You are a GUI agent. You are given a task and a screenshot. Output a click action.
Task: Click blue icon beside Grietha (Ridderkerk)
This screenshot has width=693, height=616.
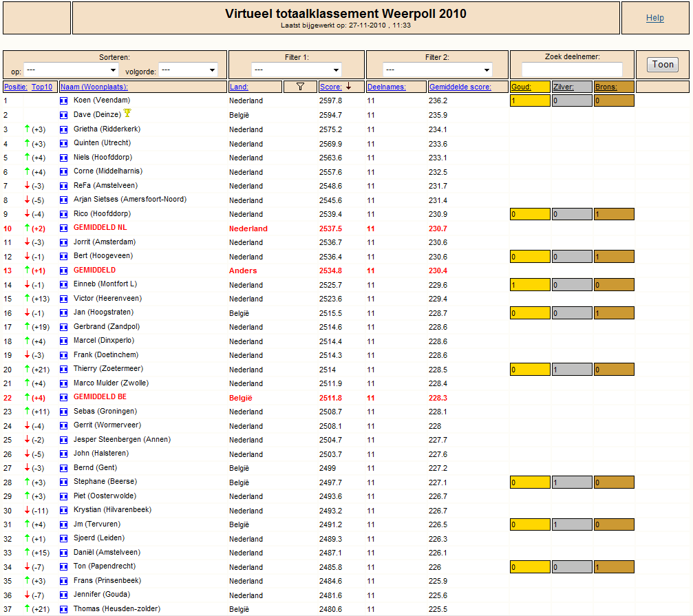[64, 129]
